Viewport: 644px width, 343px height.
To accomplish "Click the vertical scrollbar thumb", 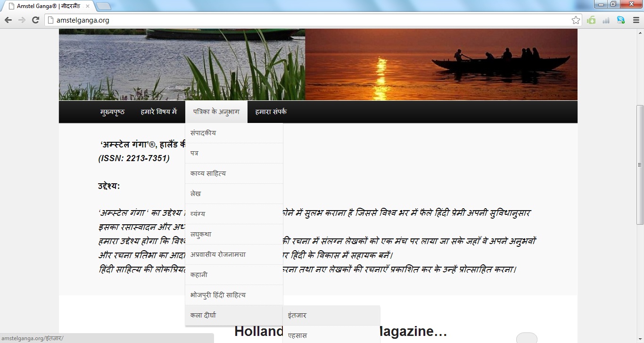I will (x=639, y=165).
